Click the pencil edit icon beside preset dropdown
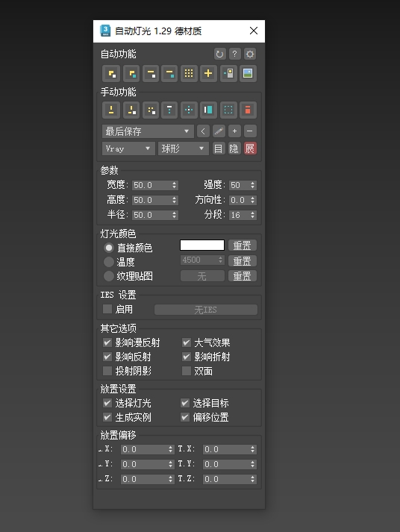This screenshot has height=532, width=400. (x=219, y=131)
